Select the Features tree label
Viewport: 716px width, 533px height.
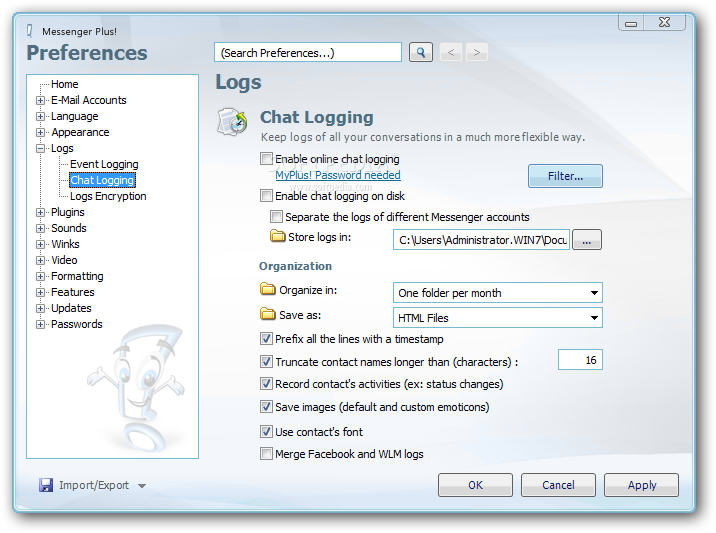[73, 292]
